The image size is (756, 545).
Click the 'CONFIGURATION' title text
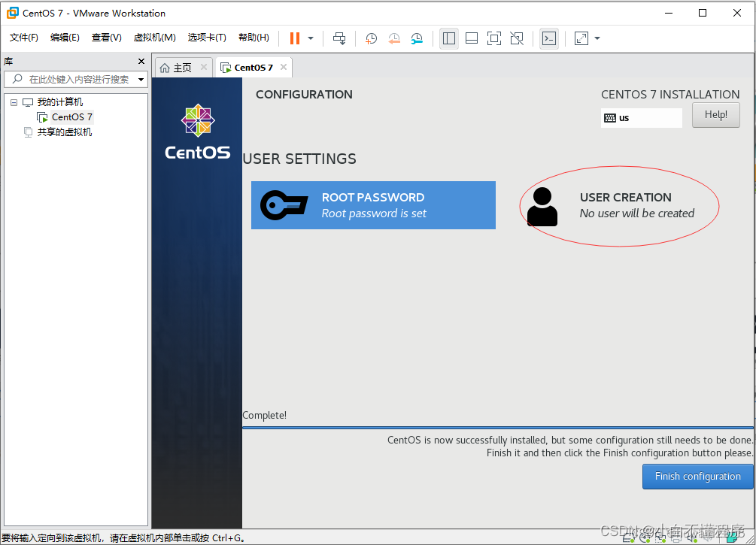point(304,95)
